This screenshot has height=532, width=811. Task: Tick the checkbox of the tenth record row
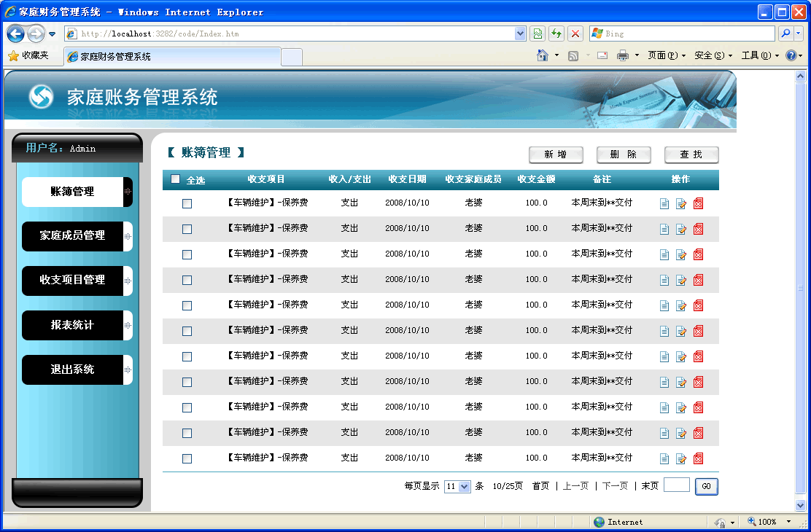(x=187, y=433)
